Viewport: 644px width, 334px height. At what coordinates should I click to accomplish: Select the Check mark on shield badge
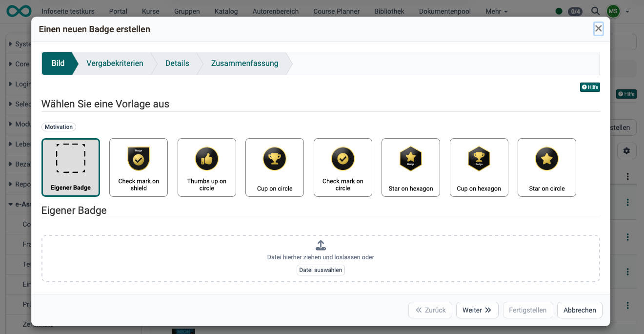[x=139, y=167]
